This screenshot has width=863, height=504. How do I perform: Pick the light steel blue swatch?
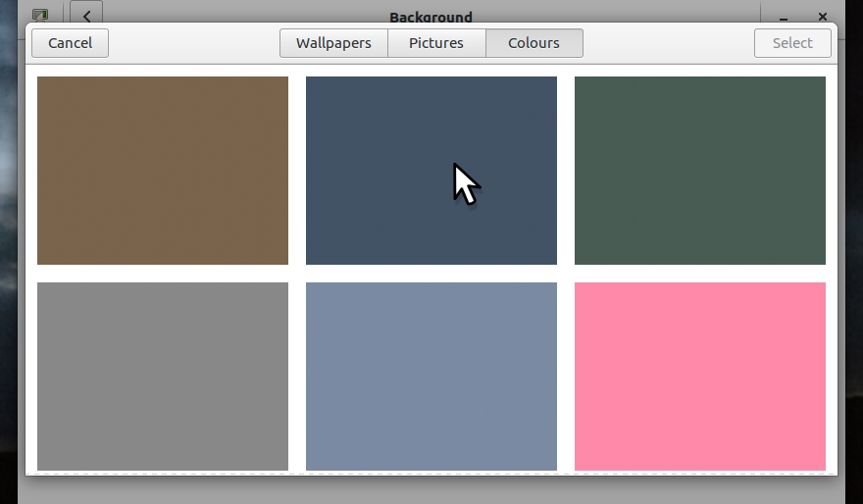(x=431, y=377)
